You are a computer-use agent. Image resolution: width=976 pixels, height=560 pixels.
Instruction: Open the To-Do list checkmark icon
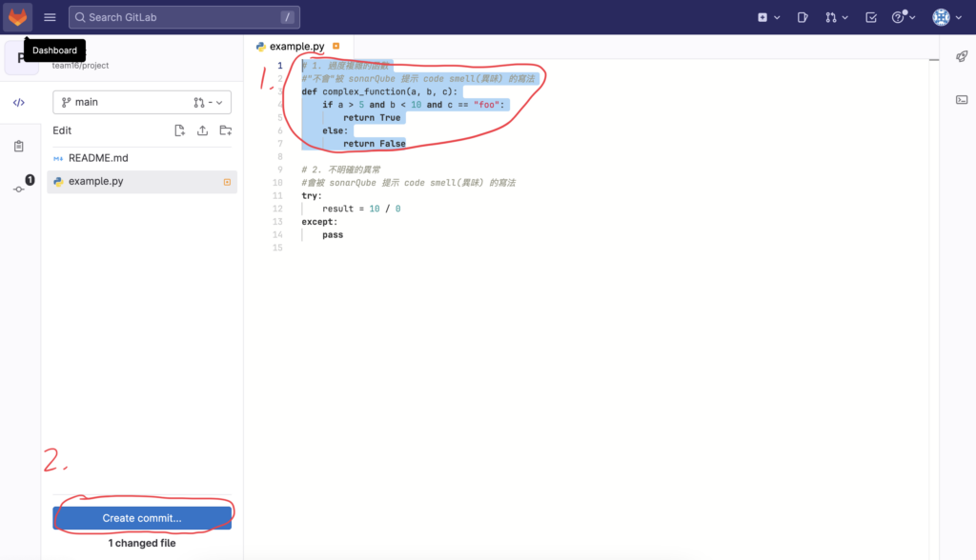coord(871,17)
